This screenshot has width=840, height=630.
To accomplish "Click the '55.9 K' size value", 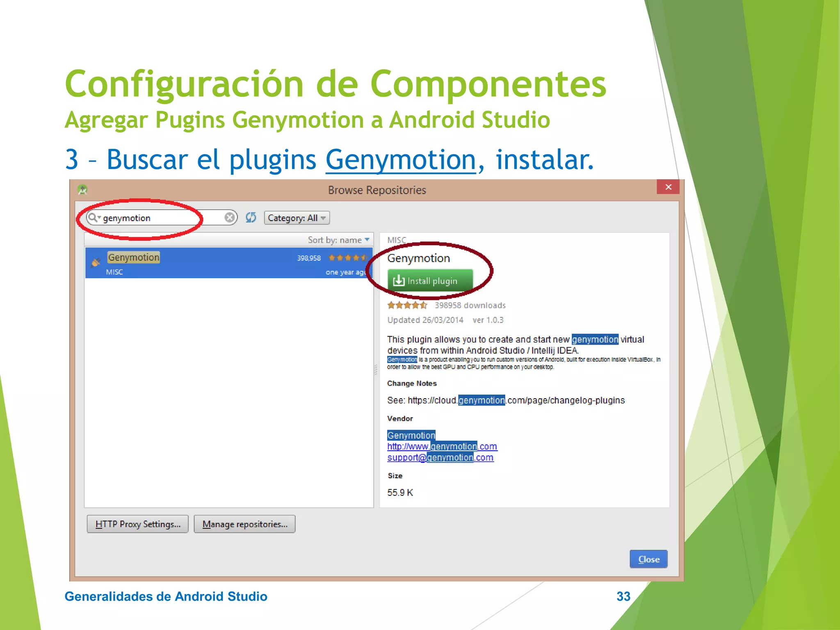I will point(400,493).
